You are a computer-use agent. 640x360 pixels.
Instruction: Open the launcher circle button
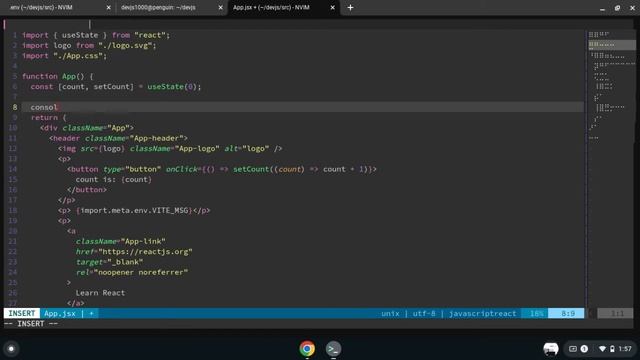pyautogui.click(x=11, y=349)
